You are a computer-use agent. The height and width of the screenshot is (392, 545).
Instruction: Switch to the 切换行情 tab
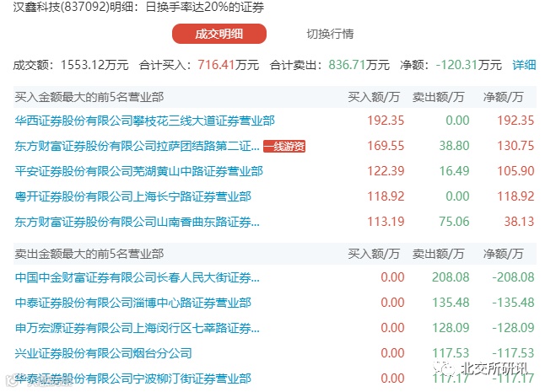[330, 34]
